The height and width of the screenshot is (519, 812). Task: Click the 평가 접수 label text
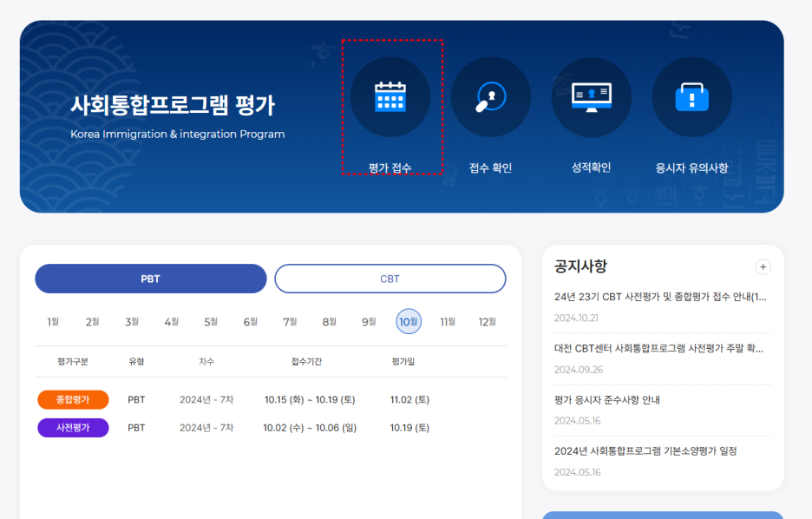click(390, 168)
